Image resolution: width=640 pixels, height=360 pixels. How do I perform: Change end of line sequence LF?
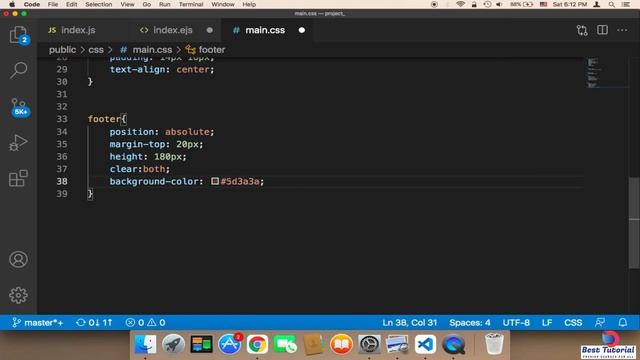pyautogui.click(x=547, y=322)
